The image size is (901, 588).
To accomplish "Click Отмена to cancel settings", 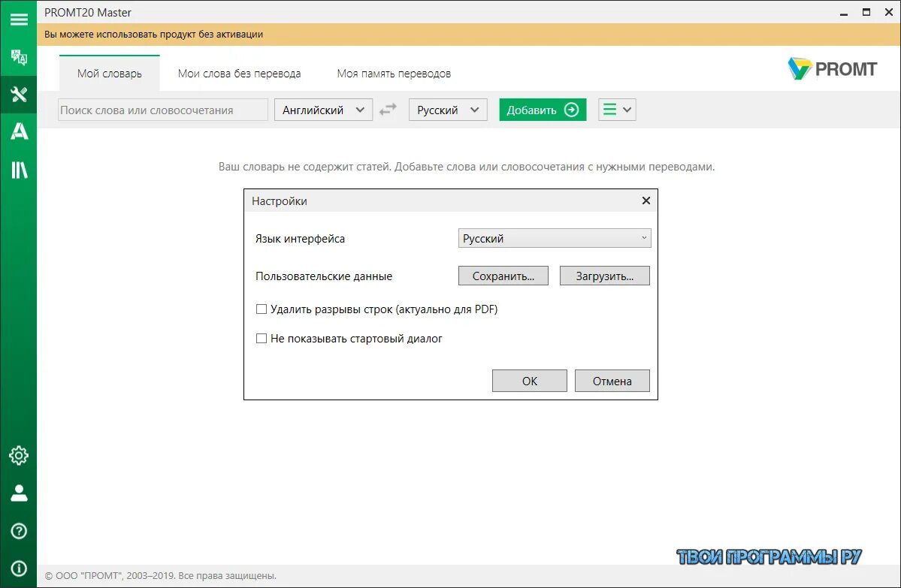I will (x=612, y=381).
